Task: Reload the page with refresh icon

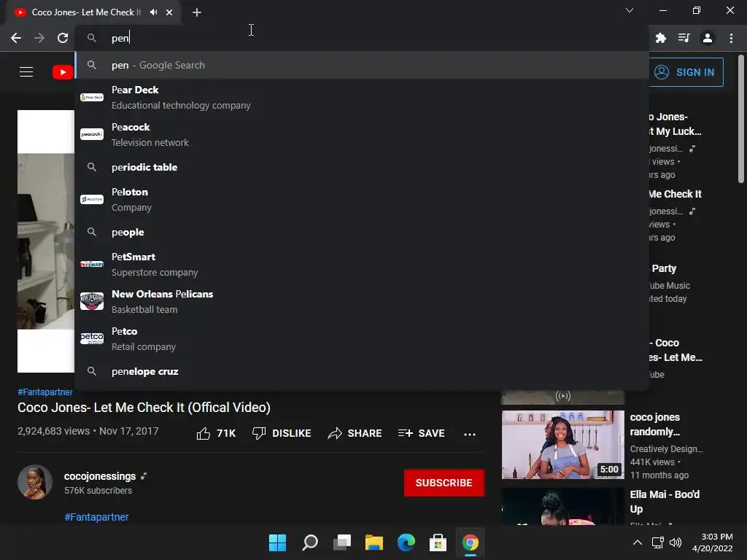Action: tap(63, 38)
